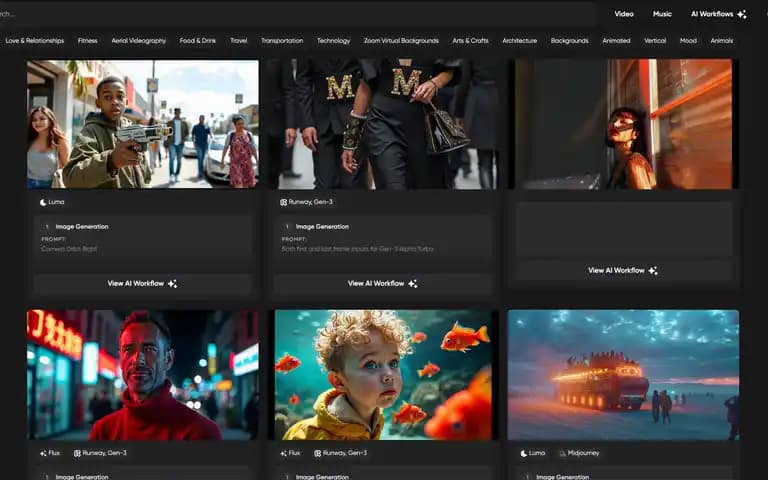
Task: Select the Fitness category
Action: point(88,41)
